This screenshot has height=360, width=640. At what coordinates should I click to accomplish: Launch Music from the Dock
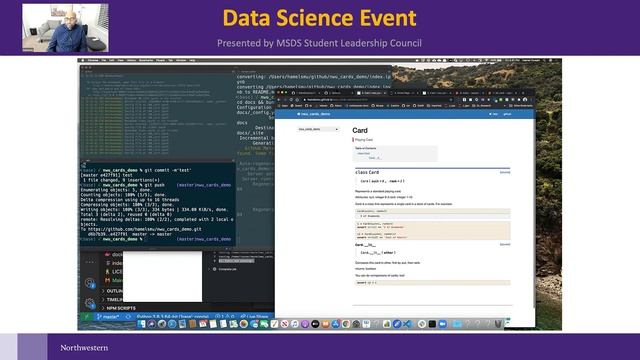pos(295,324)
